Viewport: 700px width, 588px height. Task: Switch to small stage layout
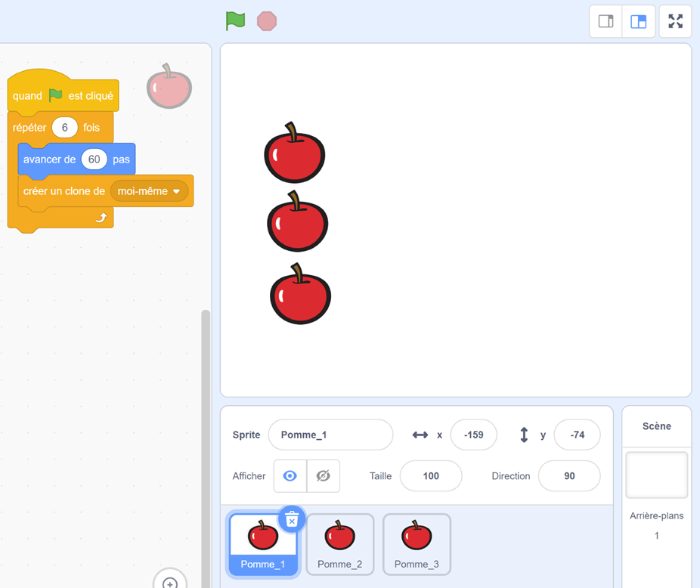606,21
